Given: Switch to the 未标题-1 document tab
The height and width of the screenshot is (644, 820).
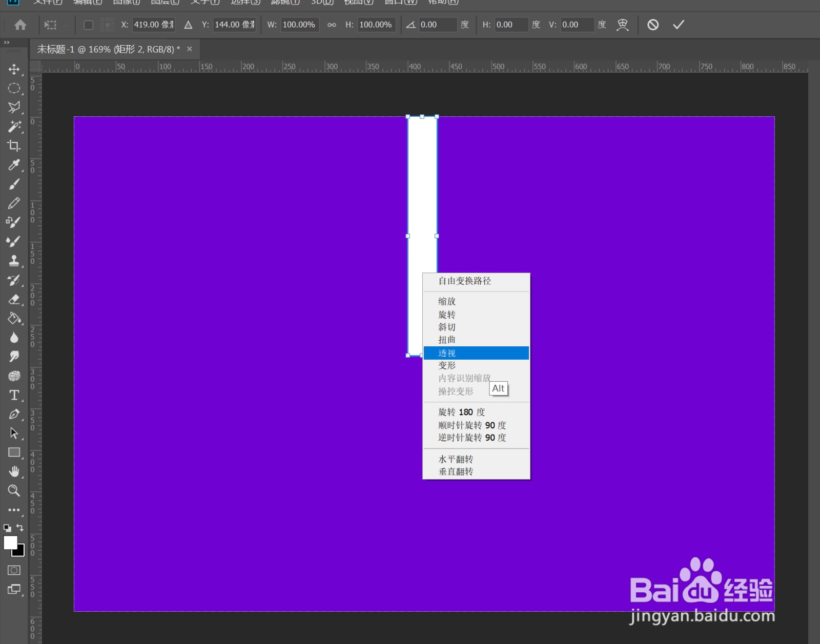Looking at the screenshot, I should point(108,49).
